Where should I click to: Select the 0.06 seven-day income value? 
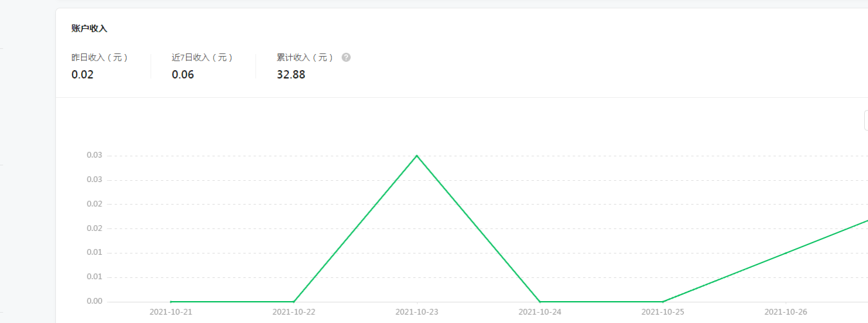click(183, 75)
